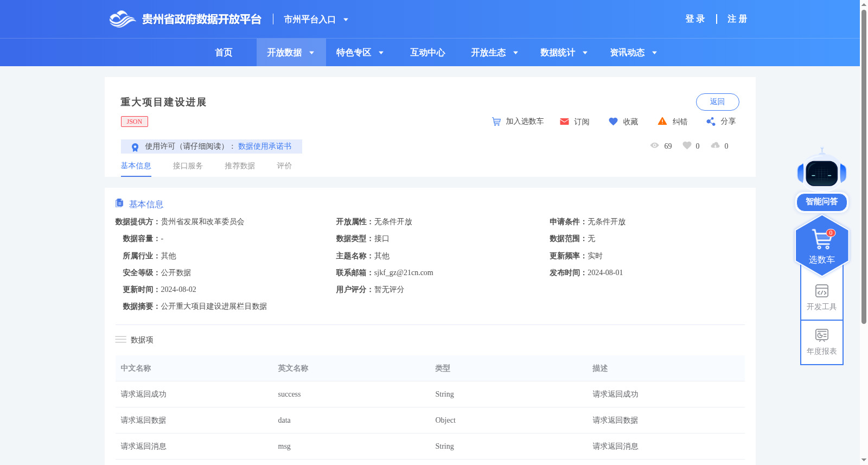Expand the 开放数据 menu arrow
This screenshot has width=868, height=465.
(311, 53)
